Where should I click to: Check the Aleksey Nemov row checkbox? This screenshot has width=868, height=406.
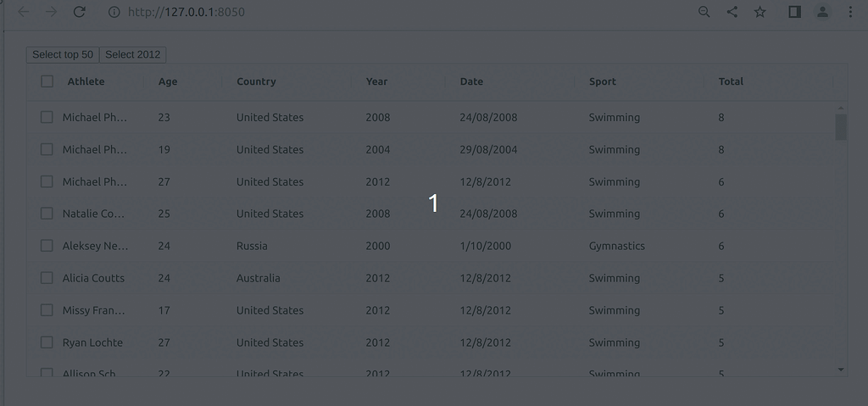tap(47, 246)
